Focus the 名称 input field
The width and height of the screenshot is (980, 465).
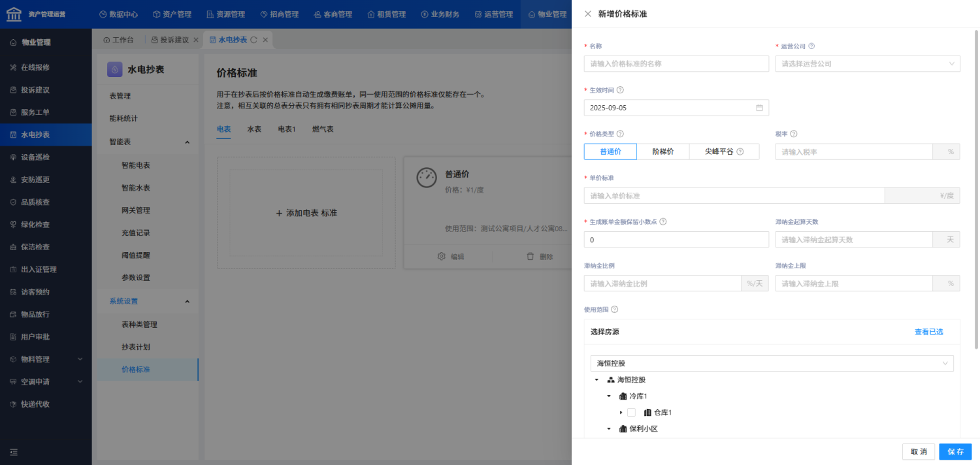click(676, 64)
